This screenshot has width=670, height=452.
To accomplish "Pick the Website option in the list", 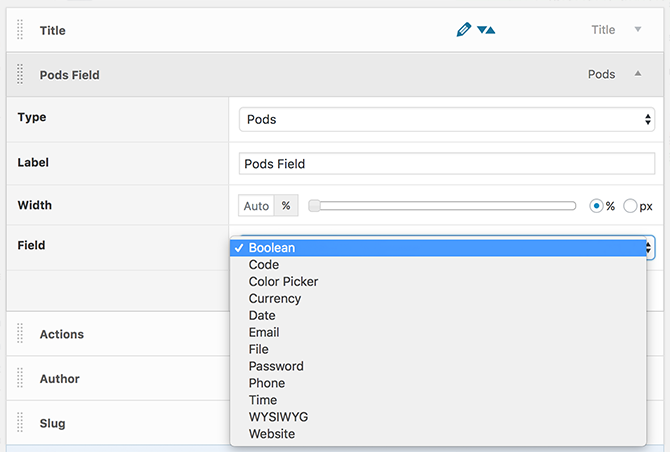I will pos(272,433).
